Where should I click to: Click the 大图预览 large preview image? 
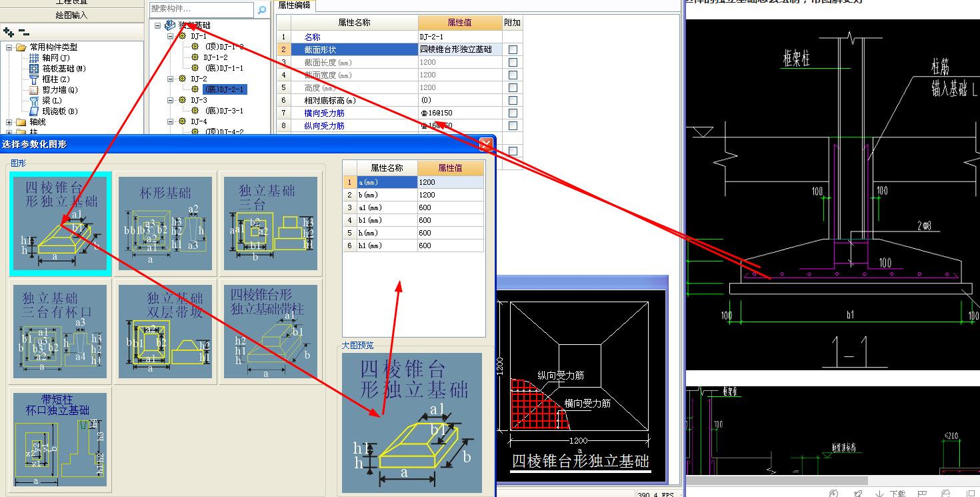[412, 423]
